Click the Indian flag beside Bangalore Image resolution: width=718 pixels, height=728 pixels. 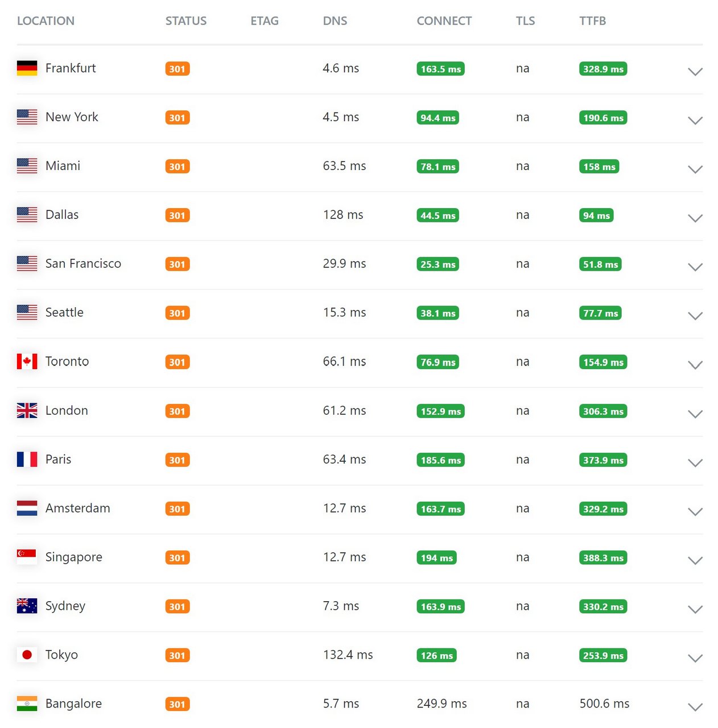(x=27, y=704)
